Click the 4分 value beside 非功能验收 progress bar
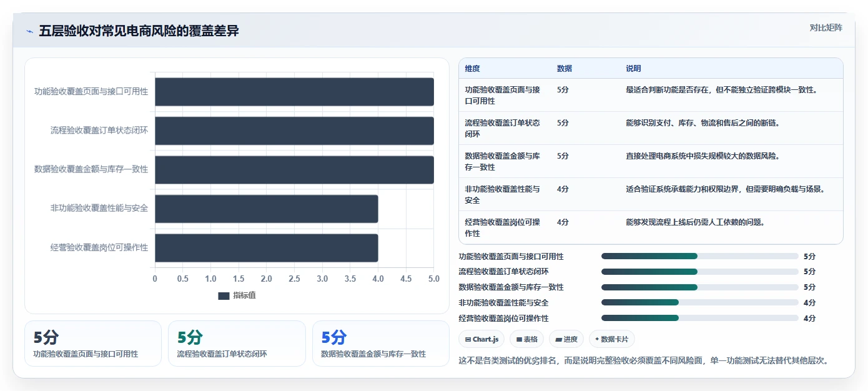This screenshot has height=391, width=868. [809, 303]
